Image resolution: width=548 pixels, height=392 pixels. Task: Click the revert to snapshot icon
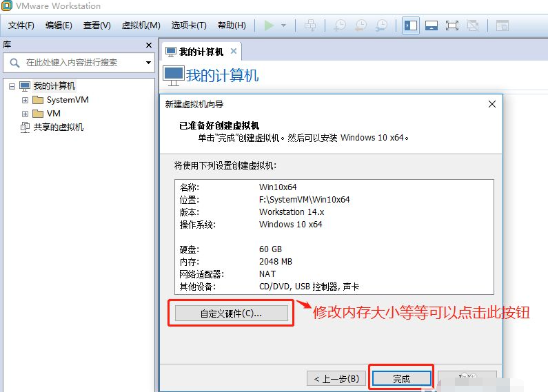click(x=361, y=25)
